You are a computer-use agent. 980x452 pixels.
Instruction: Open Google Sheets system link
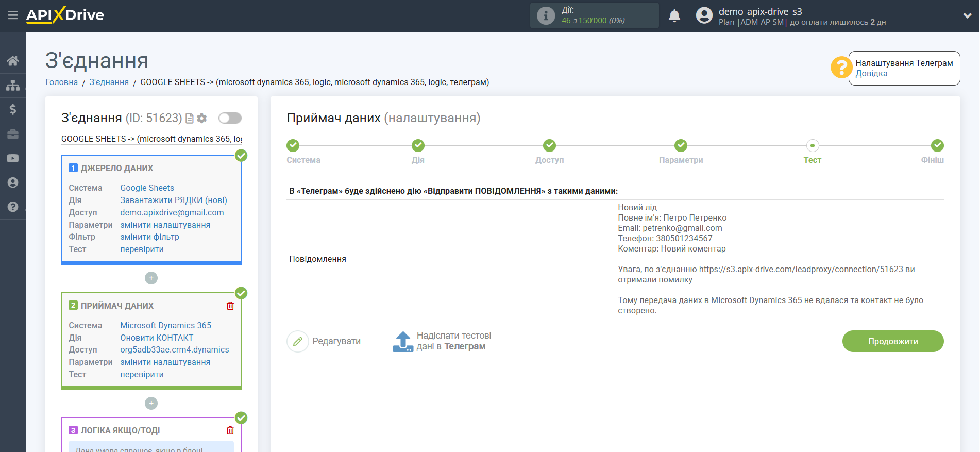(x=147, y=188)
